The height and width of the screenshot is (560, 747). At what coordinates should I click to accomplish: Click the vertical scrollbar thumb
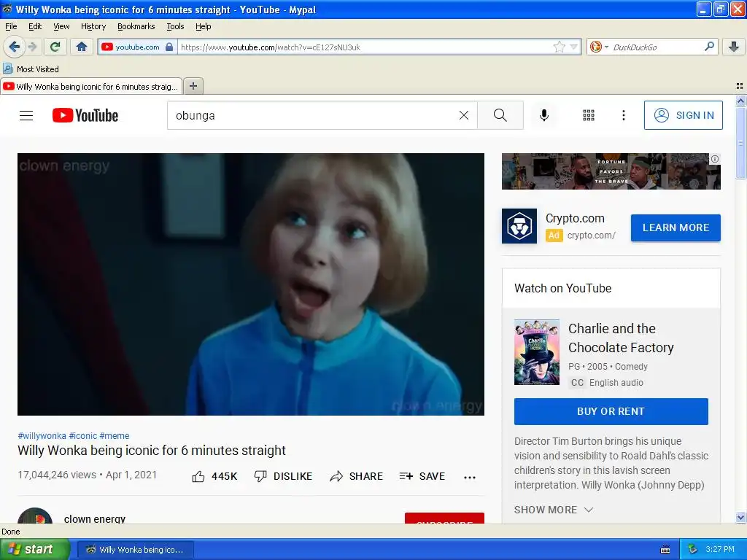click(x=740, y=142)
